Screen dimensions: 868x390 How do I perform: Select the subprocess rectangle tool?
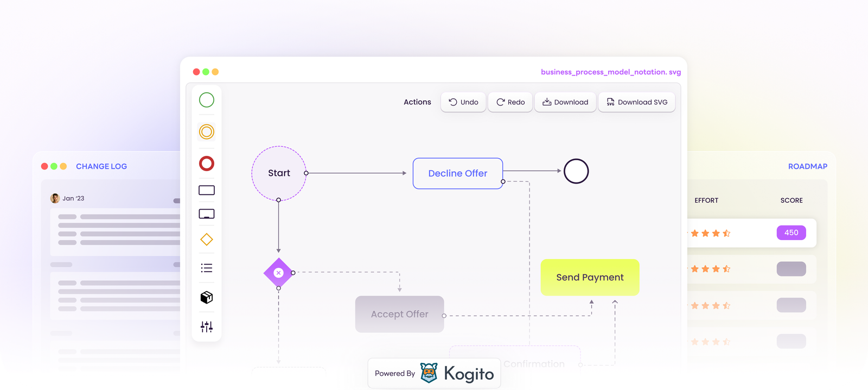pos(207,214)
